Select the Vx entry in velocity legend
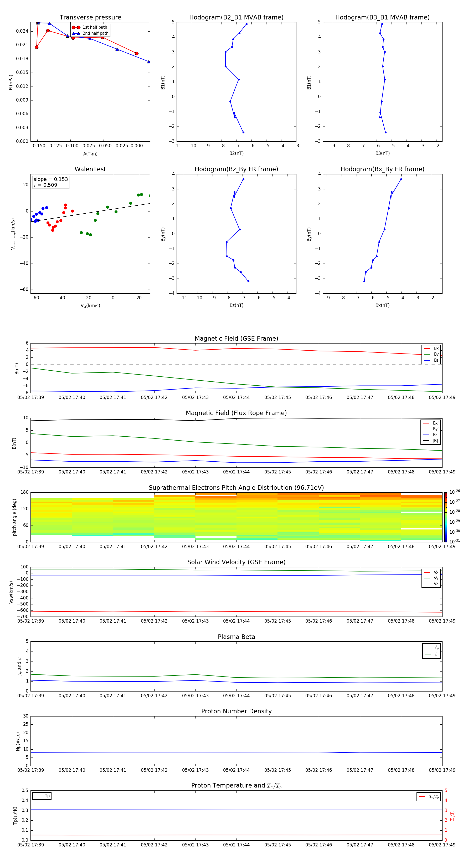This screenshot has height=868, width=473. coord(431,572)
